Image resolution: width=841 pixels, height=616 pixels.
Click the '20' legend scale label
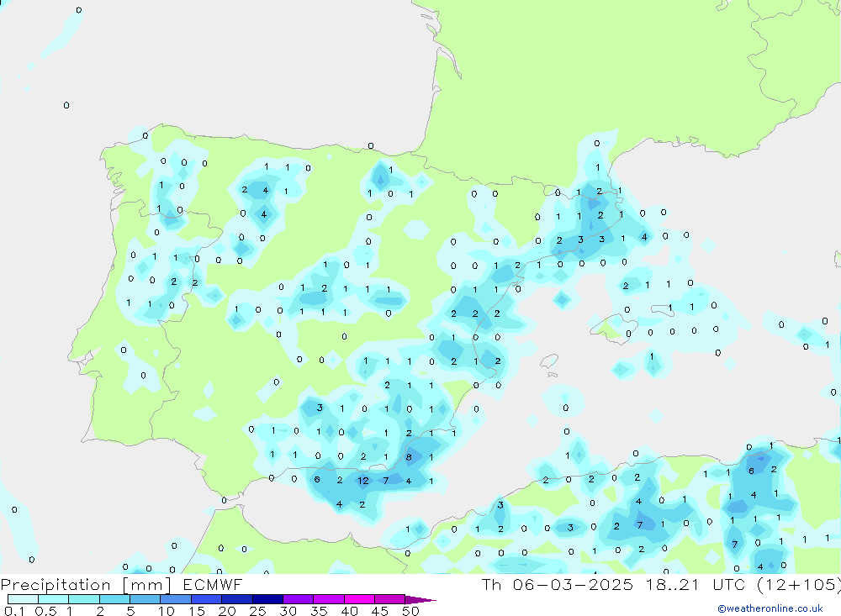pos(227,611)
